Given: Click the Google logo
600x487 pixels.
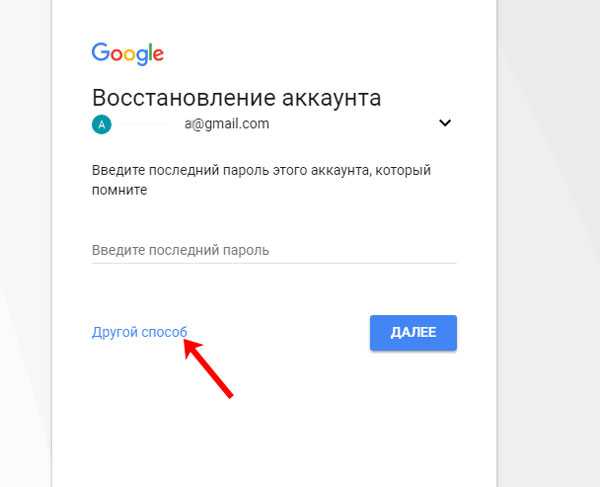Looking at the screenshot, I should pyautogui.click(x=128, y=54).
